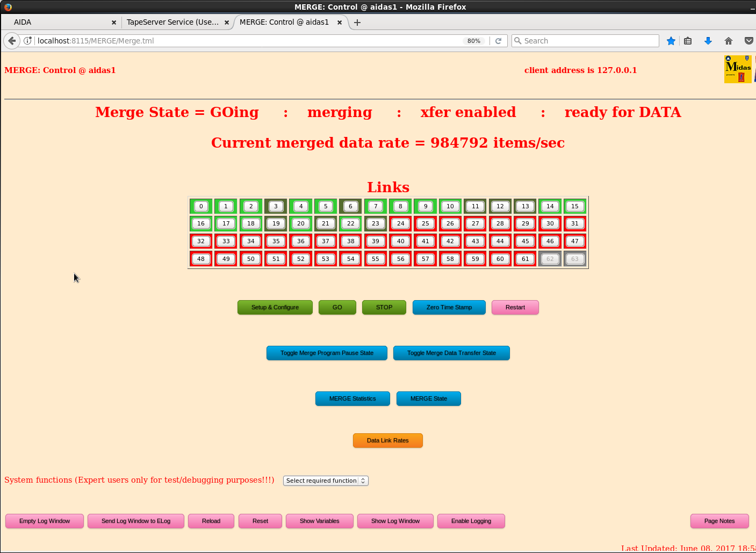Click the Firefox home icon
Viewport: 756px width, 553px height.
click(x=728, y=41)
